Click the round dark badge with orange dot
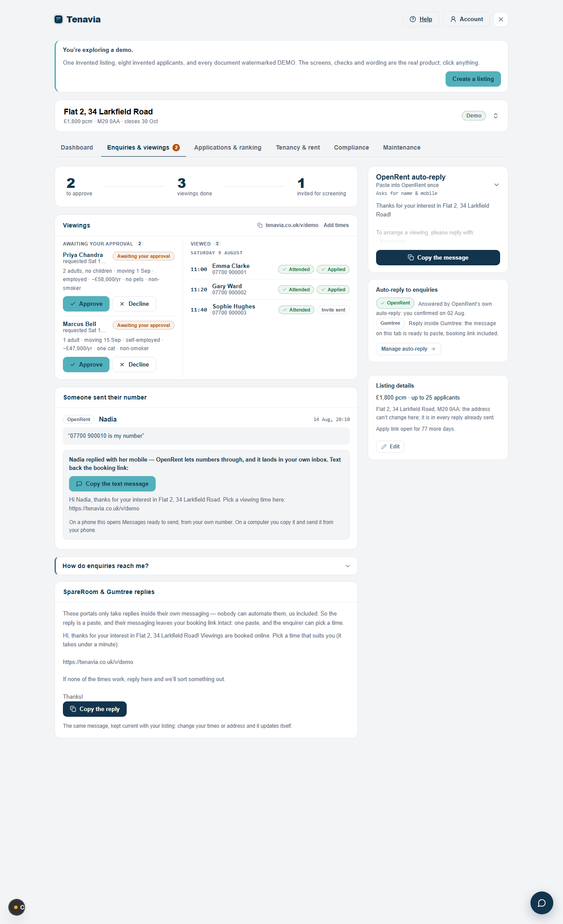Image resolution: width=563 pixels, height=924 pixels. coord(17,907)
